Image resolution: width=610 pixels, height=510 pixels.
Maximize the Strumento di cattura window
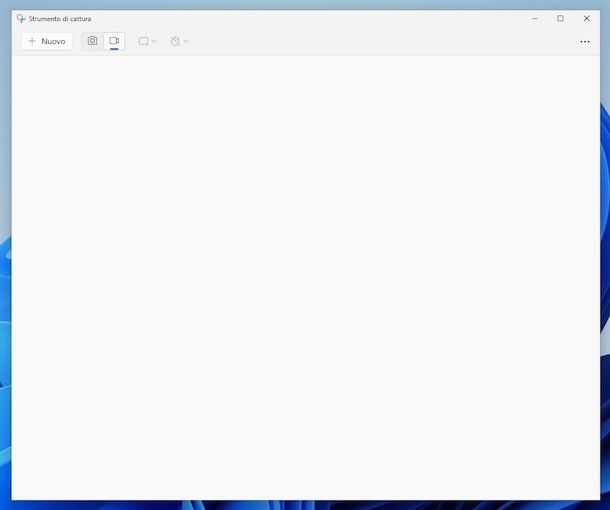click(x=560, y=18)
